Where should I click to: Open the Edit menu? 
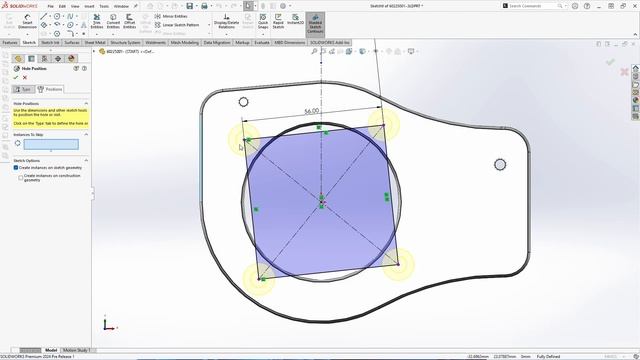pos(62,7)
